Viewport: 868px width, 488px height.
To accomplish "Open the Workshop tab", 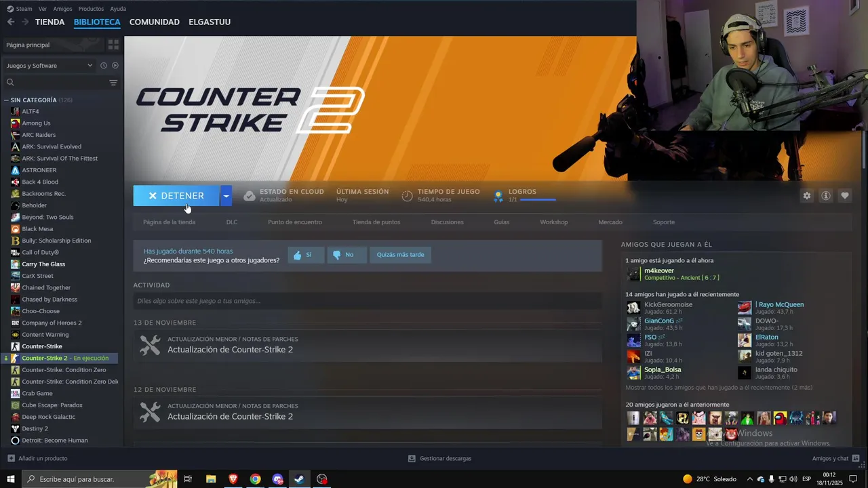I will (554, 222).
